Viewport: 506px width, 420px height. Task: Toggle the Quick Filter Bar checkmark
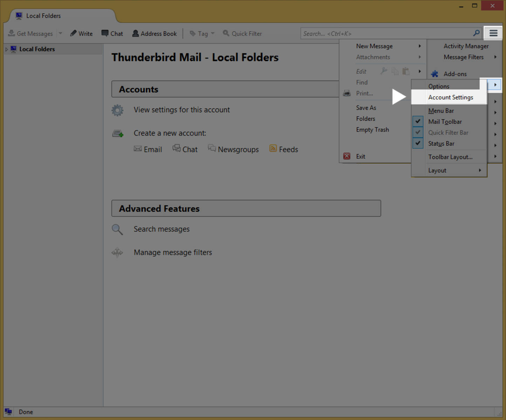pyautogui.click(x=418, y=132)
